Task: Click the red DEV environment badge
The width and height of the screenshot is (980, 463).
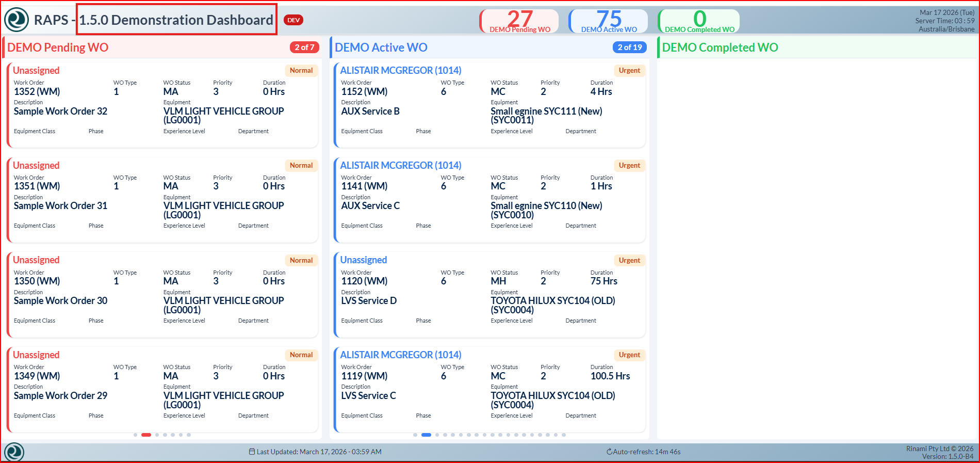Action: coord(293,20)
